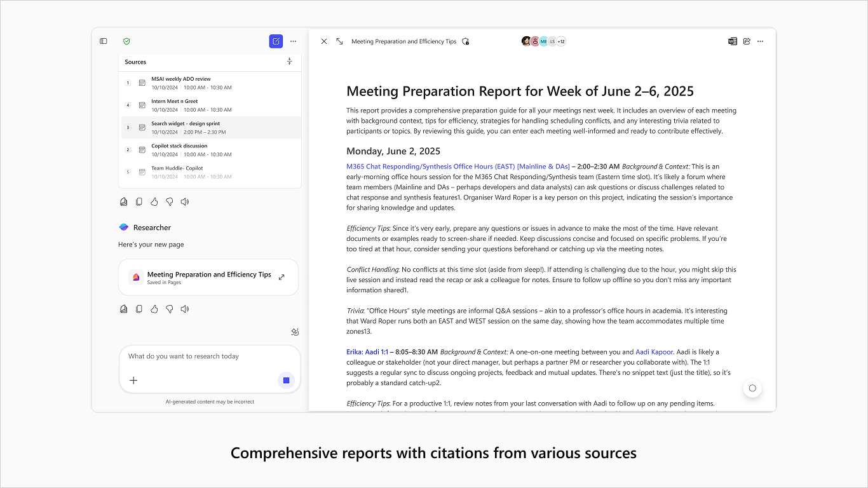Click the first collaborator avatar photo
This screenshot has height=488, width=868.
point(526,41)
